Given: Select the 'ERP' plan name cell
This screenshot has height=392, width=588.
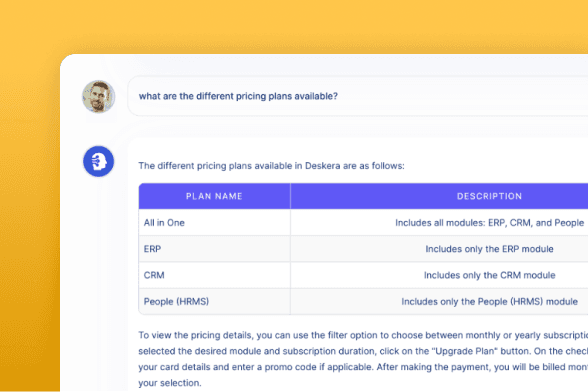Looking at the screenshot, I should (x=214, y=249).
